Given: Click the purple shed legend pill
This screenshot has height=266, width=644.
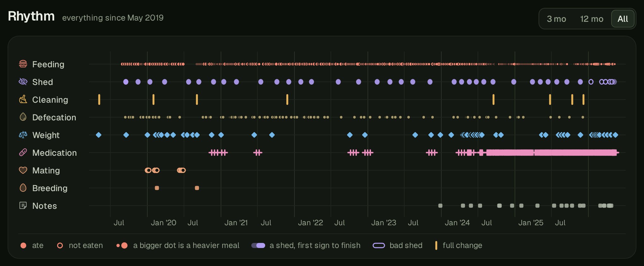Looking at the screenshot, I should (258, 245).
